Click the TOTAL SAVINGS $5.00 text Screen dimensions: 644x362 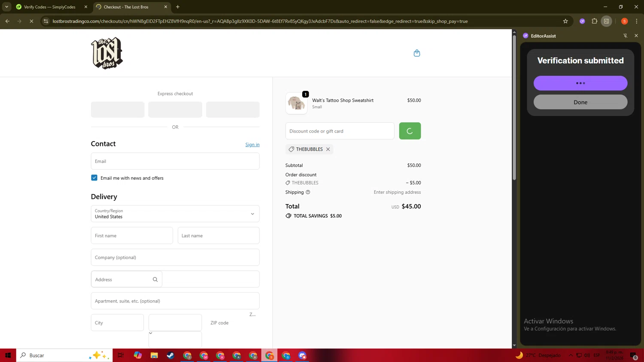318,216
